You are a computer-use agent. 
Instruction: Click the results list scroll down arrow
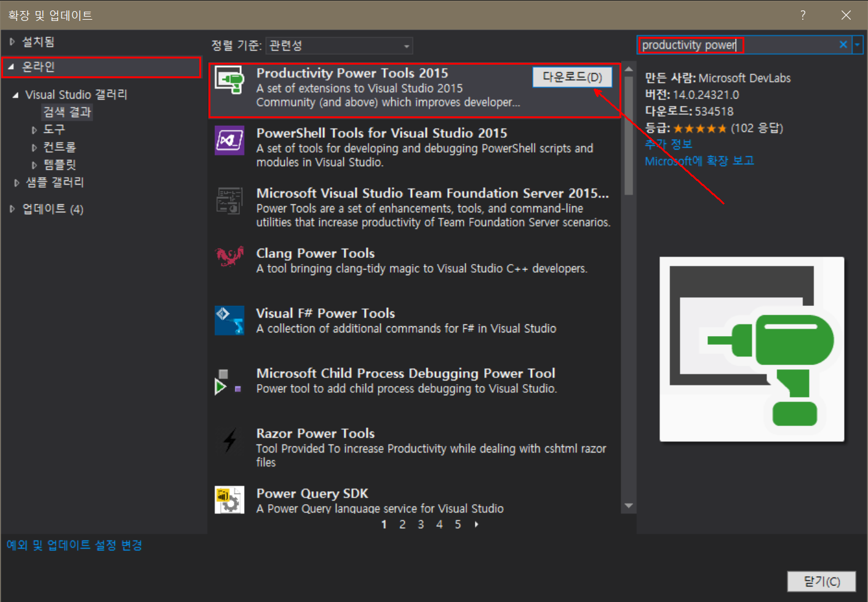[629, 506]
